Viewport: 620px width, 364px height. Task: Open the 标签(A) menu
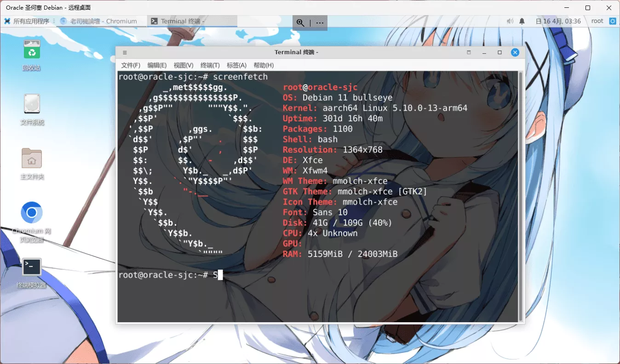(x=236, y=65)
